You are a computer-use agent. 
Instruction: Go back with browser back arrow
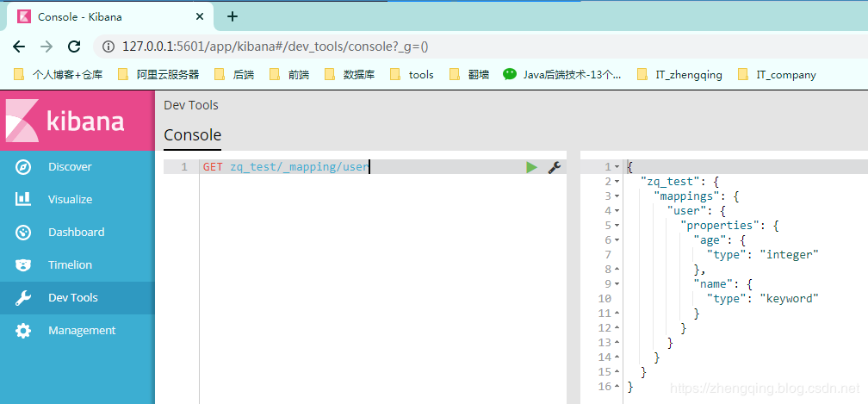click(19, 47)
